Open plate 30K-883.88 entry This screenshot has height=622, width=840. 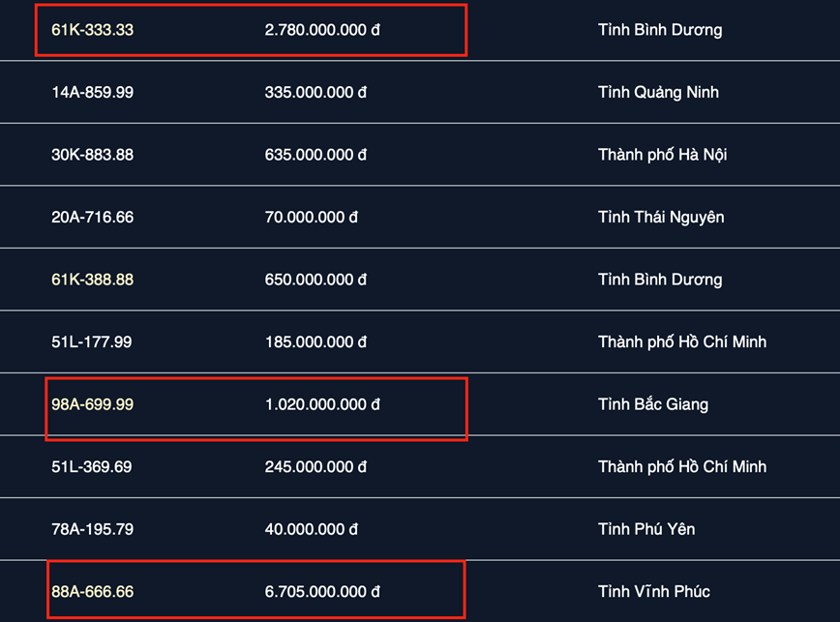click(92, 155)
